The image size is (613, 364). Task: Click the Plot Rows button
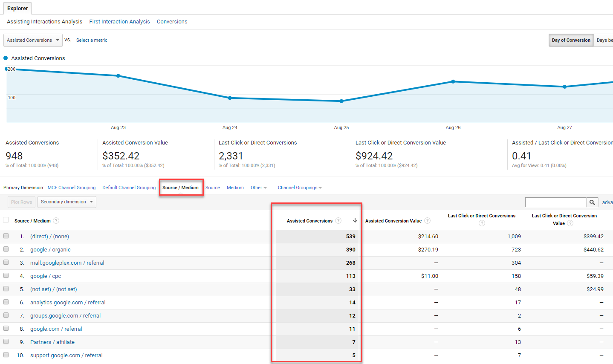coord(21,202)
